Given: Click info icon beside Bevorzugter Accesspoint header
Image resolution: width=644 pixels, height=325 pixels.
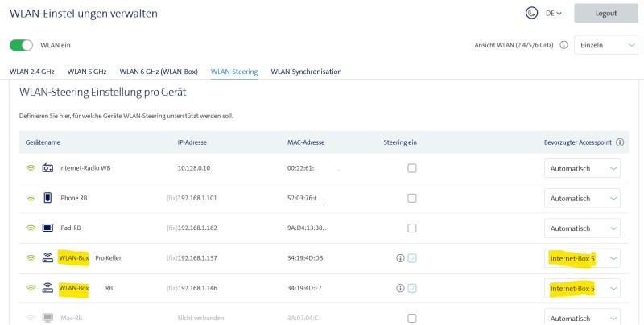Looking at the screenshot, I should pyautogui.click(x=620, y=142).
